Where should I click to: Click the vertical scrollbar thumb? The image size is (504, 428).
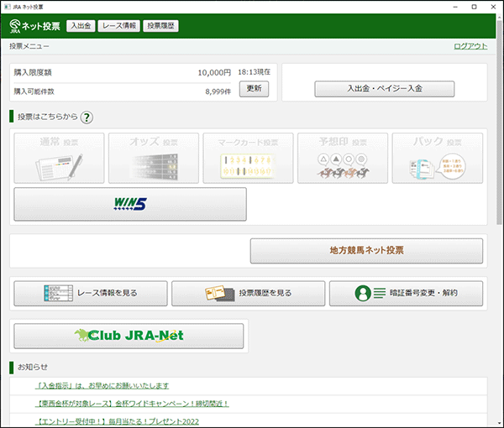point(499,122)
